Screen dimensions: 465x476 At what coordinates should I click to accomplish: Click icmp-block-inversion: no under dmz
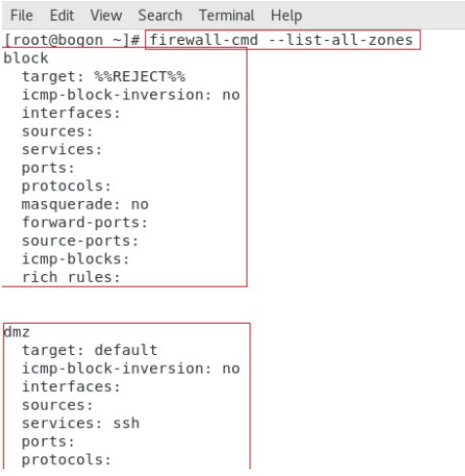coord(131,369)
